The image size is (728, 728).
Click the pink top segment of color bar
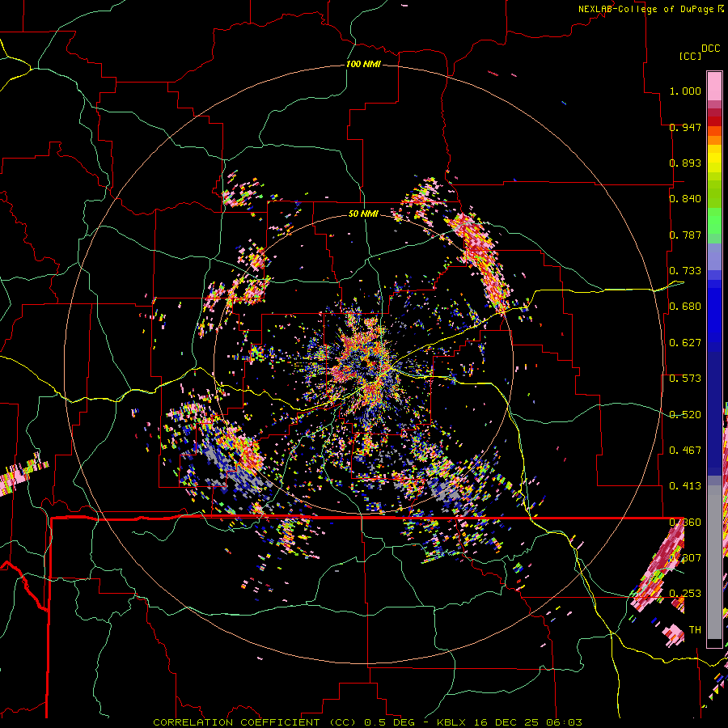coord(714,86)
